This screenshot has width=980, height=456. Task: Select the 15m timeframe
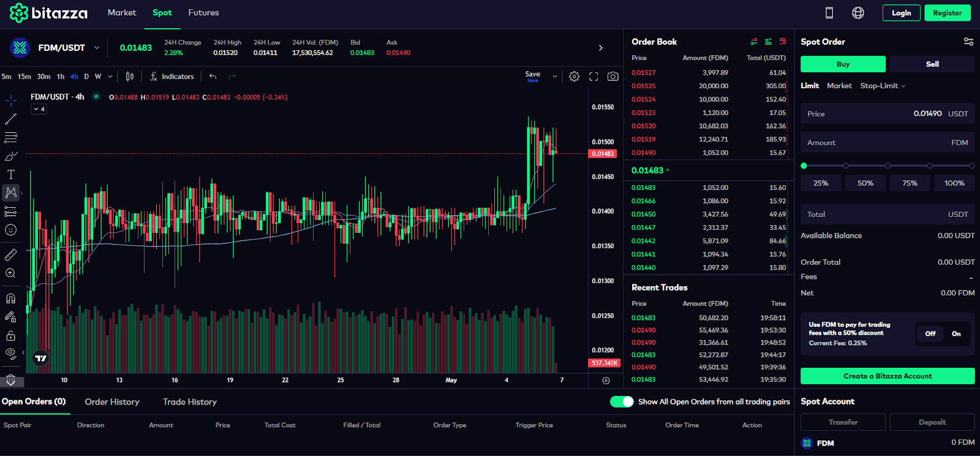point(24,77)
